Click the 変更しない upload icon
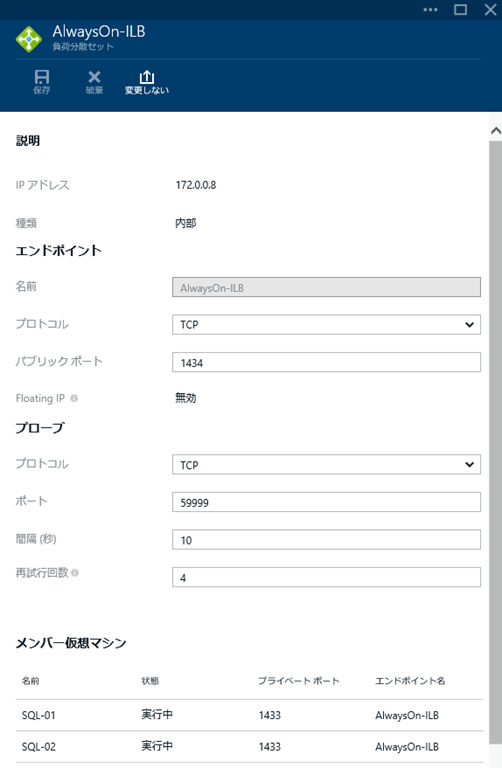The width and height of the screenshot is (502, 768). click(146, 77)
